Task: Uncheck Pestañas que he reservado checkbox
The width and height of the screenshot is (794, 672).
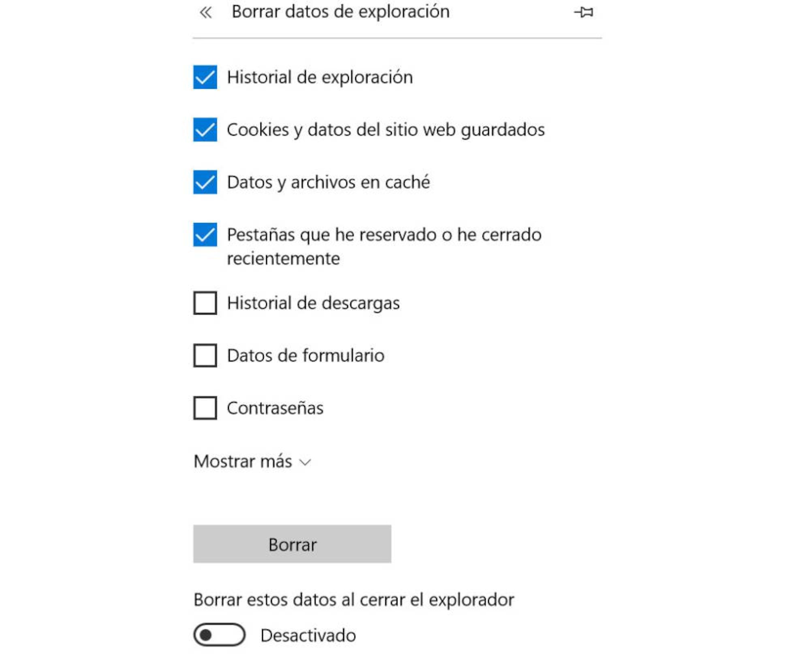Action: coord(205,234)
